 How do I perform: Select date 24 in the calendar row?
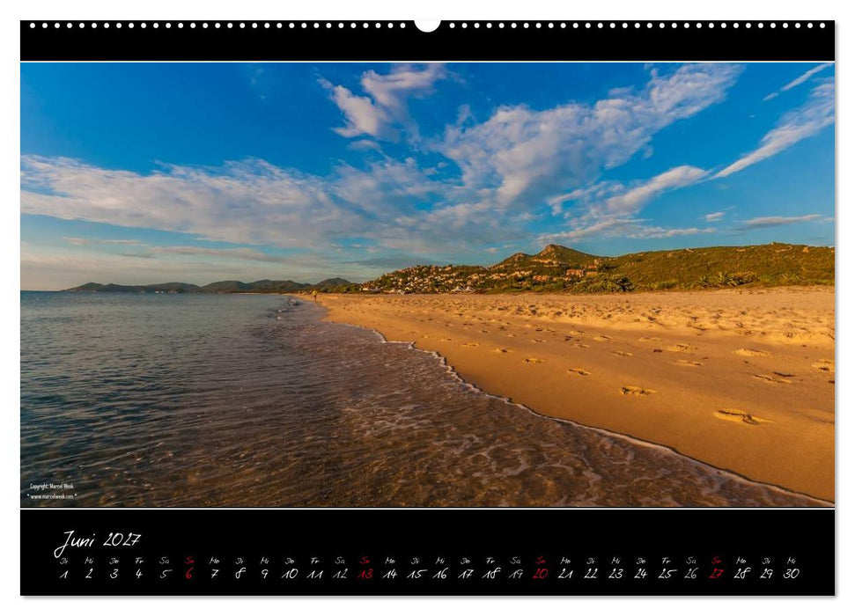point(641,574)
